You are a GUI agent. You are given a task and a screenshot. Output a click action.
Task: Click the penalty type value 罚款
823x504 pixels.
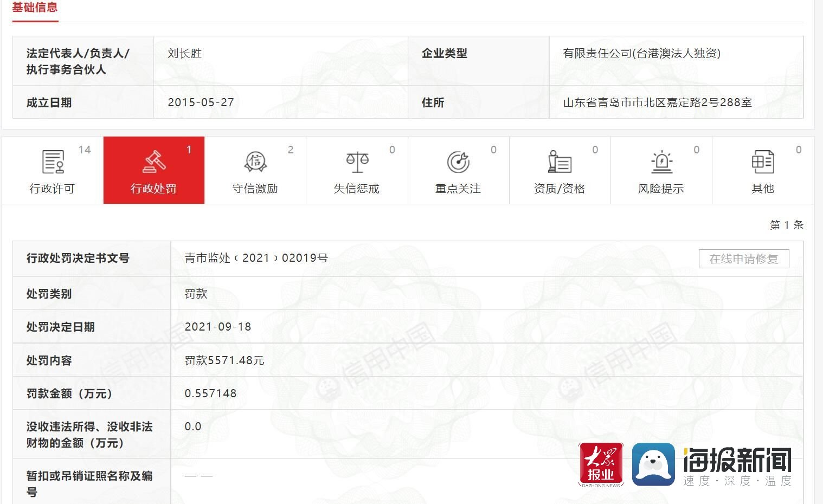[196, 294]
